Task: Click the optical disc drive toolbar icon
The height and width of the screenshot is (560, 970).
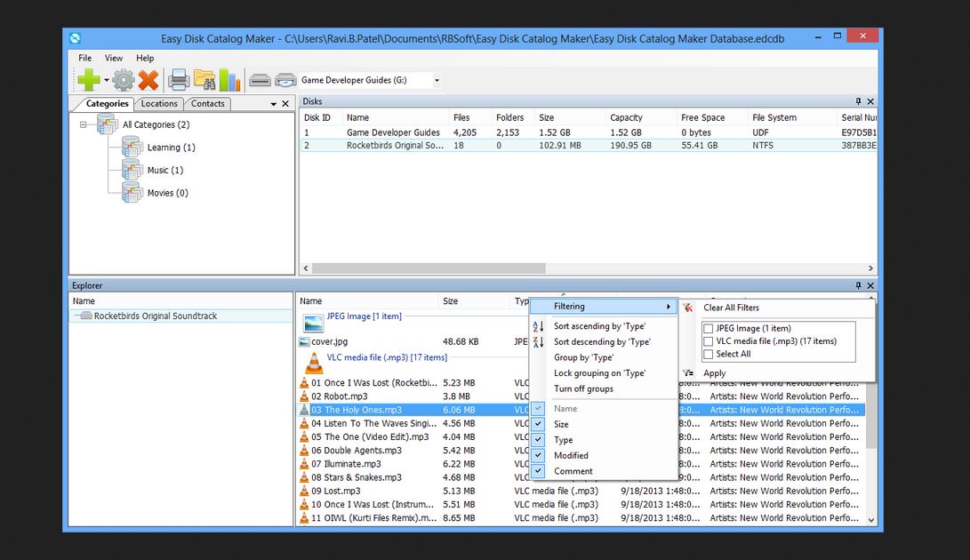Action: pos(285,80)
